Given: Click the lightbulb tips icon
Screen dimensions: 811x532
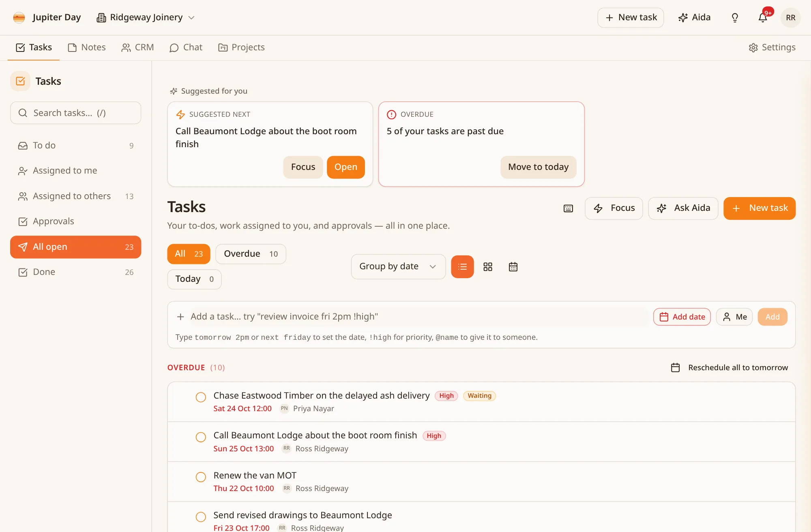Looking at the screenshot, I should pos(735,17).
